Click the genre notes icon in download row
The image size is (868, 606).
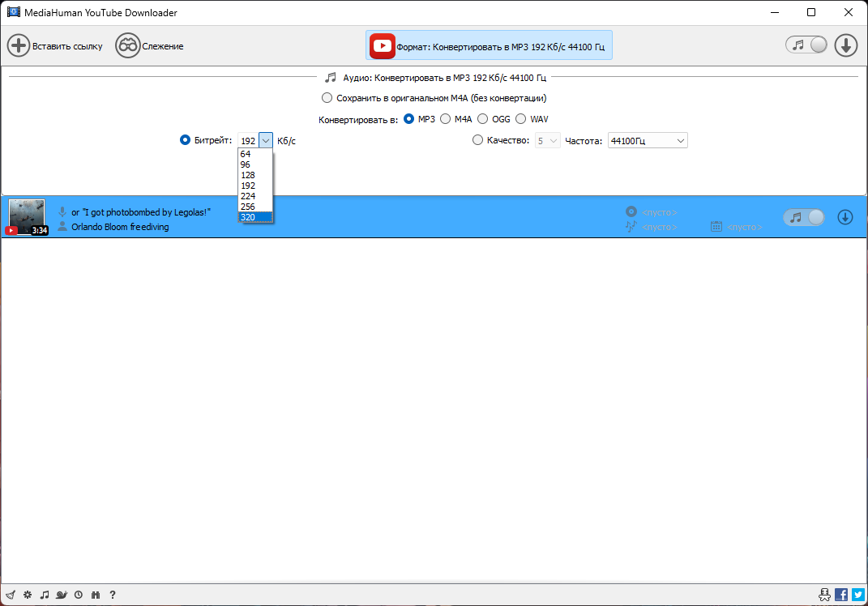point(631,226)
